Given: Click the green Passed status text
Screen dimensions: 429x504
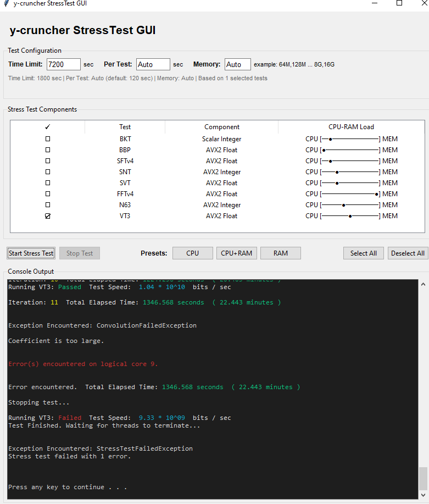Looking at the screenshot, I should pyautogui.click(x=70, y=287).
